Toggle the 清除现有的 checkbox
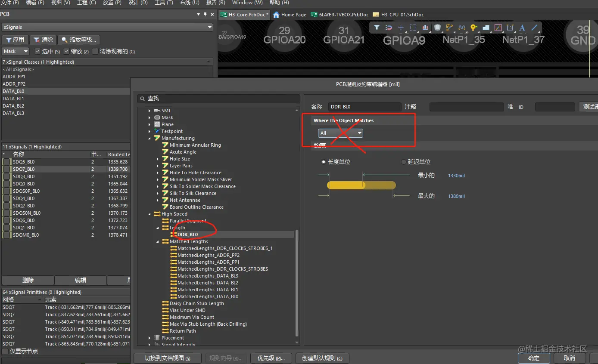 click(x=95, y=52)
